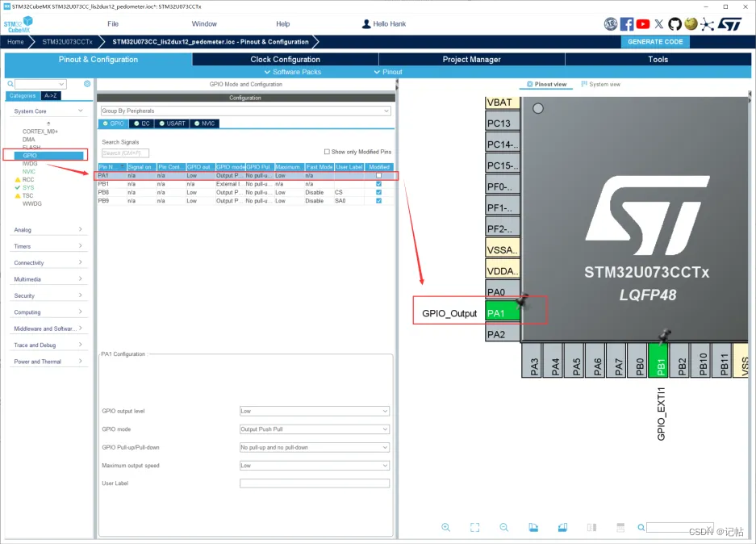The width and height of the screenshot is (756, 544).
Task: Open the Help menu
Action: pyautogui.click(x=282, y=23)
